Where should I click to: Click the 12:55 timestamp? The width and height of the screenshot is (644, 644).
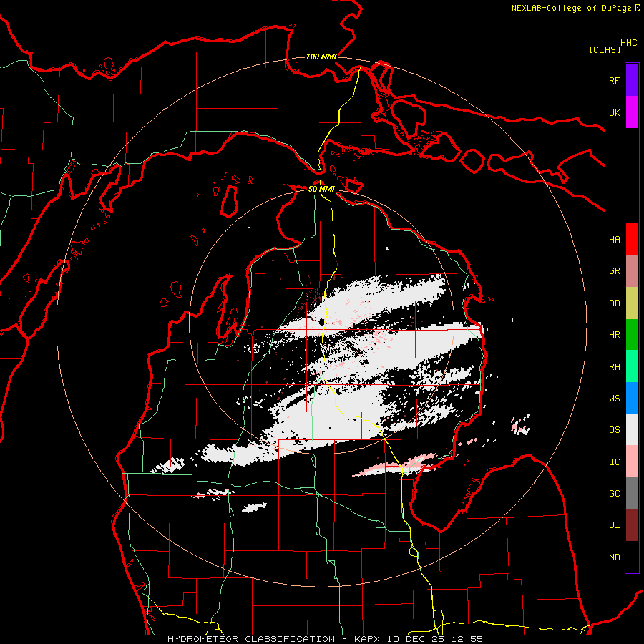pos(467,639)
